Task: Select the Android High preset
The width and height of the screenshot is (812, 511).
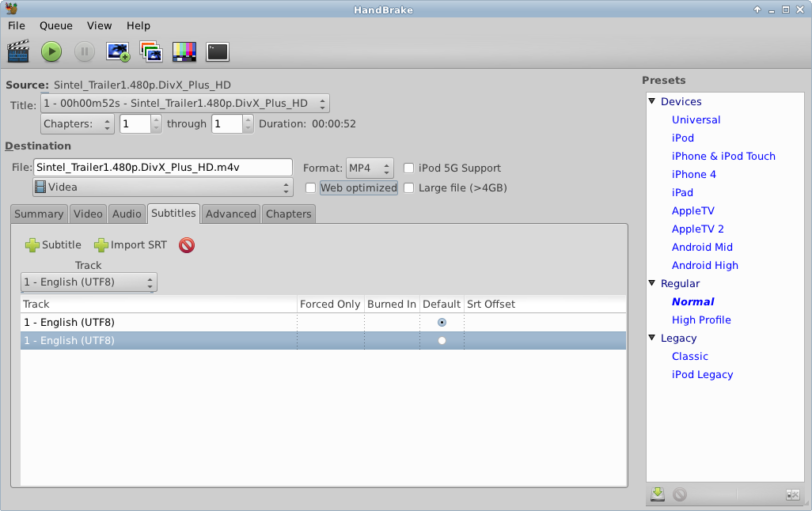Action: tap(705, 265)
